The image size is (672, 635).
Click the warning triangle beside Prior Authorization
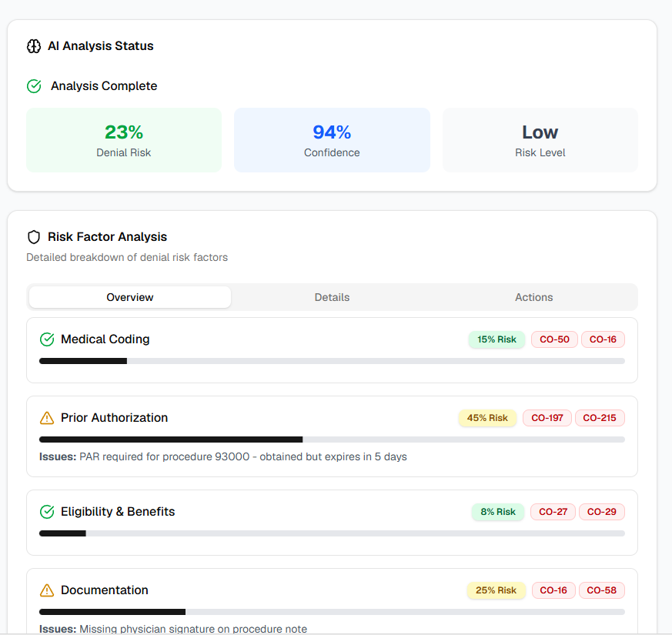point(47,418)
